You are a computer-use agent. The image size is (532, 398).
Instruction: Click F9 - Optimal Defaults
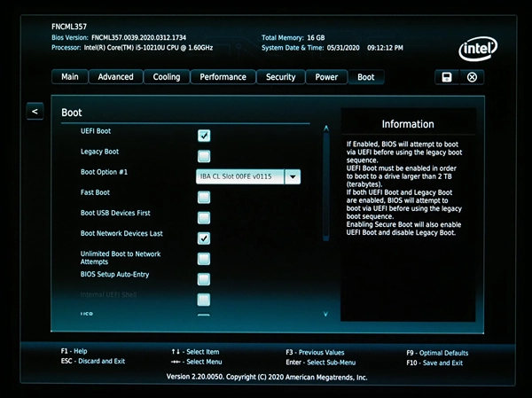(x=437, y=353)
